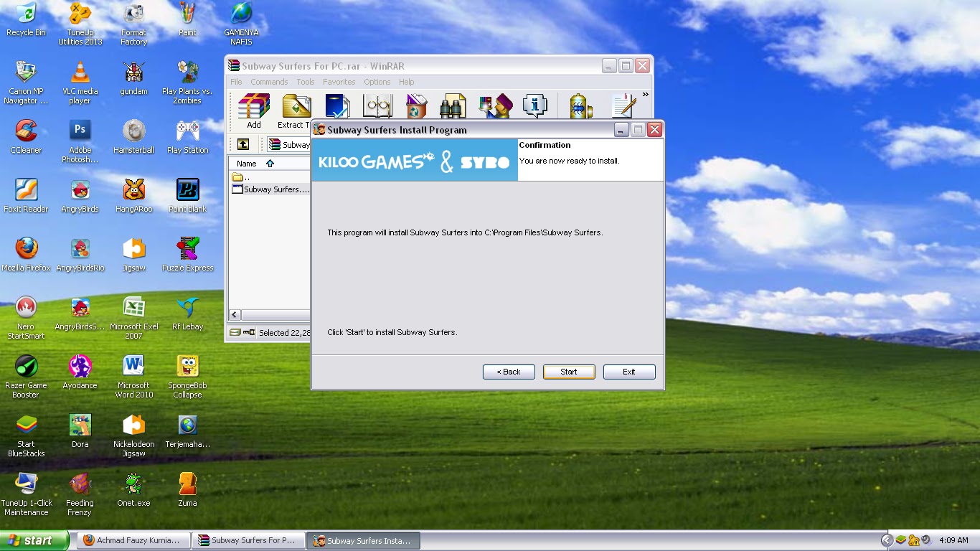Click the yellow security alert tray icon
Screen dimensions: 980x551
914,540
